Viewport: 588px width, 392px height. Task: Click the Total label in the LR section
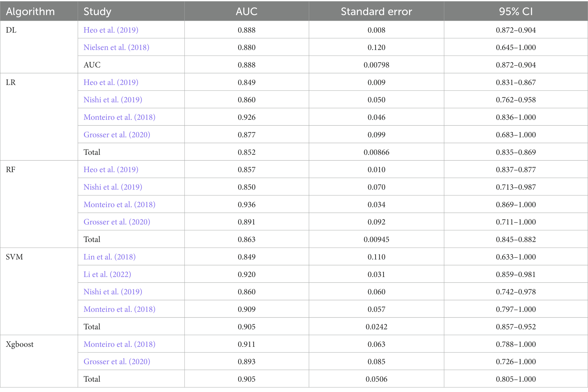pyautogui.click(x=92, y=152)
